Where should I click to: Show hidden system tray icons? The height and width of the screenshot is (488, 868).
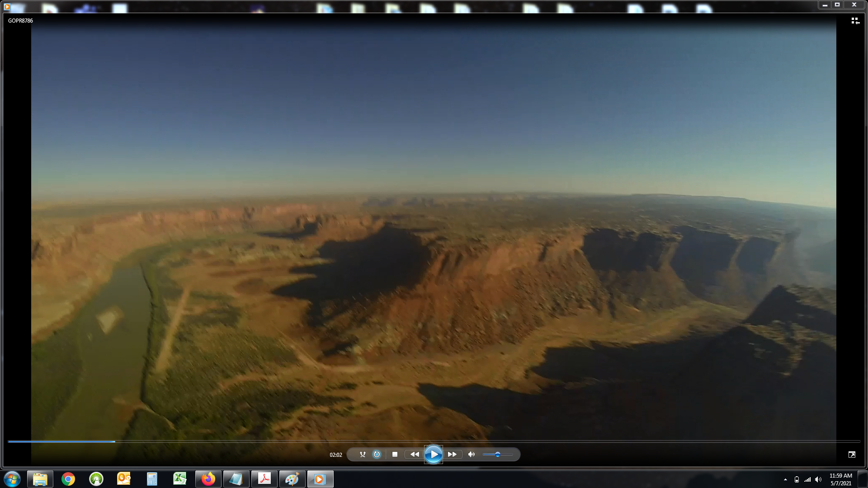click(785, 479)
